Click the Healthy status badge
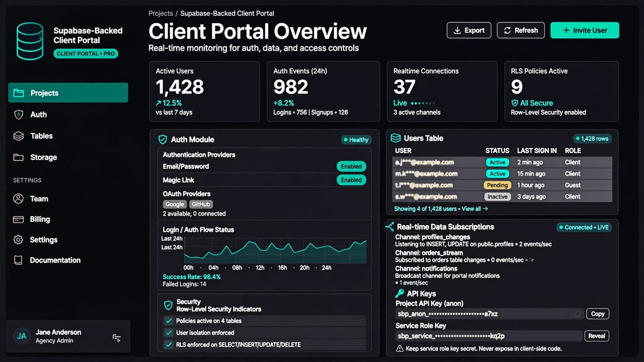The width and height of the screenshot is (644, 362). click(356, 140)
